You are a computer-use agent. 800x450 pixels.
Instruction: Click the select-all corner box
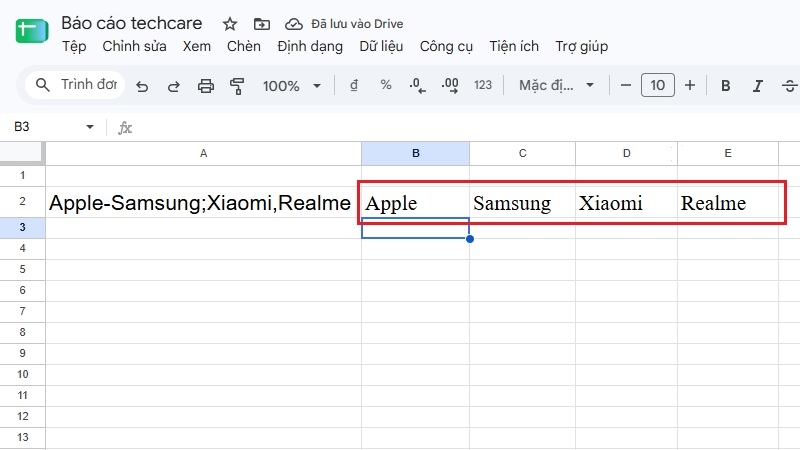click(22, 154)
